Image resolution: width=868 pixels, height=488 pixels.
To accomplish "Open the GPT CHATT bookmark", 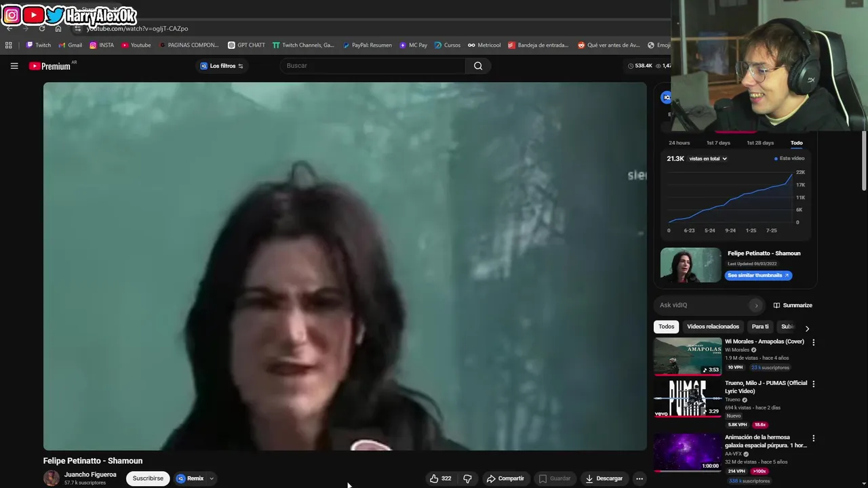I will [246, 45].
